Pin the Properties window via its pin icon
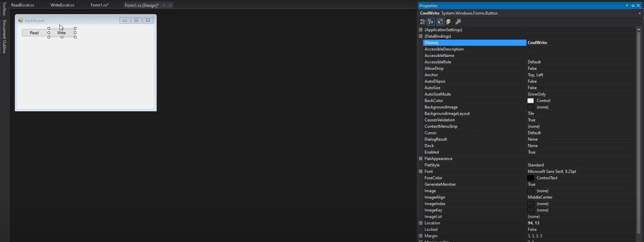This screenshot has height=242, width=644. pyautogui.click(x=633, y=5)
